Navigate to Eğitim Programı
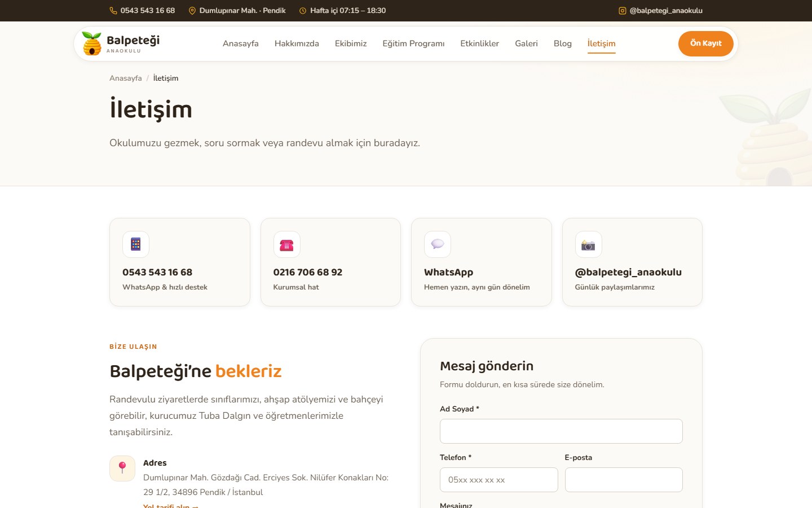812x508 pixels. point(413,43)
